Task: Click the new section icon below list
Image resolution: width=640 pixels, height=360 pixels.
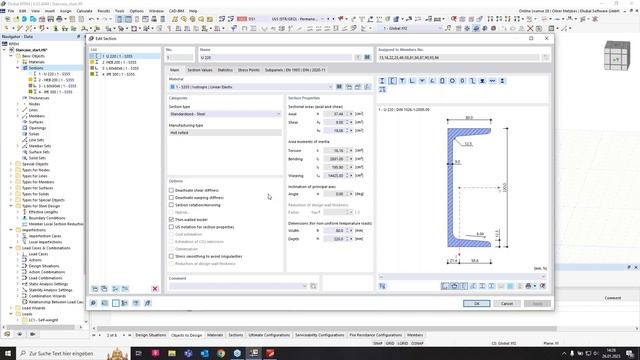Action: pyautogui.click(x=95, y=289)
